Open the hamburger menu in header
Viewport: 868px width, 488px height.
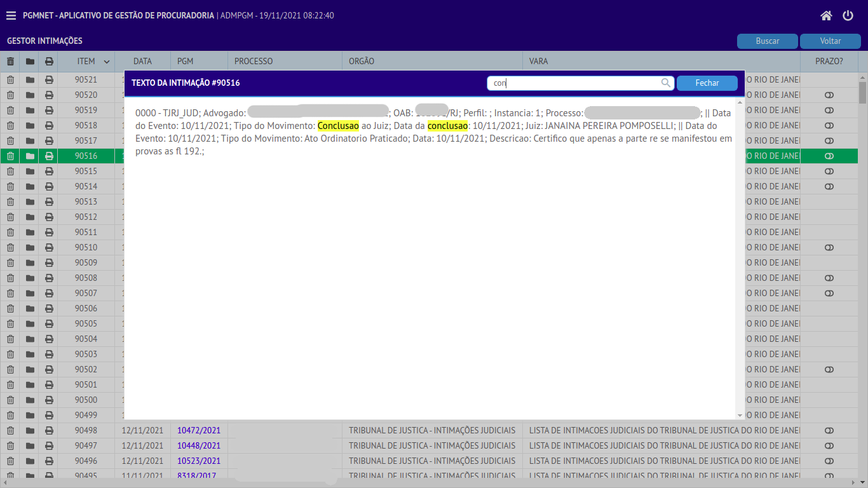click(11, 16)
